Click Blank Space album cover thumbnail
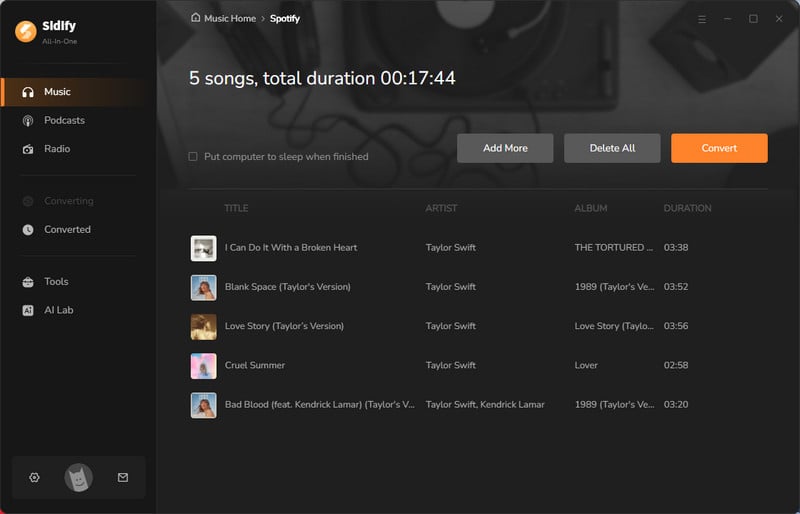This screenshot has width=800, height=514. [x=204, y=287]
